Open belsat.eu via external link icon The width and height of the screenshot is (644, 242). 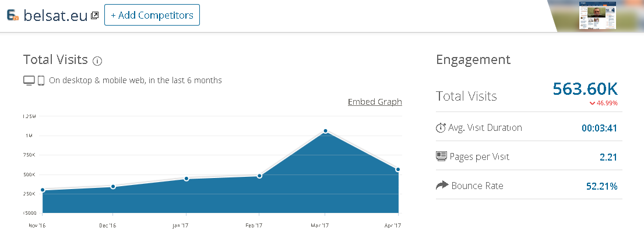click(94, 16)
